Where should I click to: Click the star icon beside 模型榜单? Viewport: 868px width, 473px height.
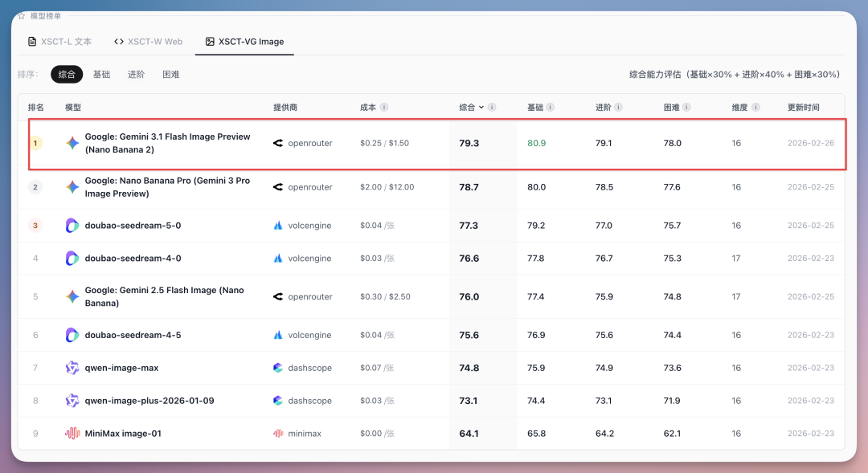coord(22,16)
